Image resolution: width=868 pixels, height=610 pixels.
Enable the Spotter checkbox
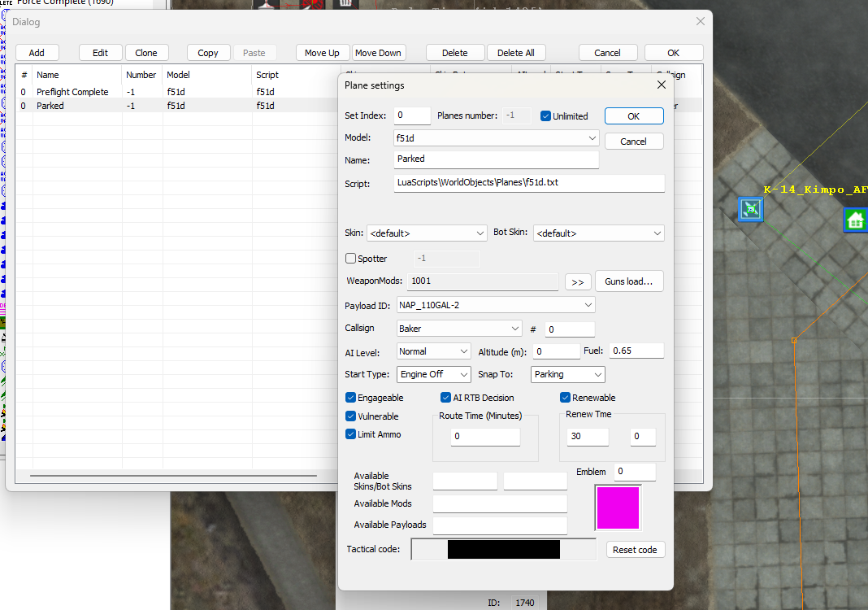(x=350, y=258)
